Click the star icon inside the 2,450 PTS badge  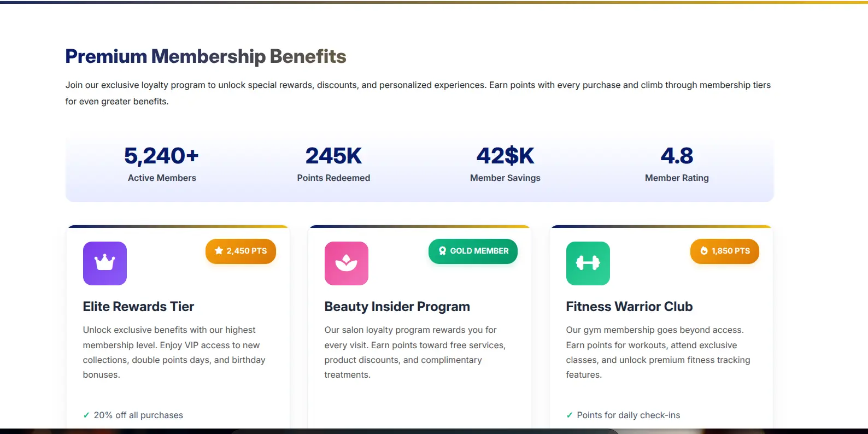click(x=218, y=251)
